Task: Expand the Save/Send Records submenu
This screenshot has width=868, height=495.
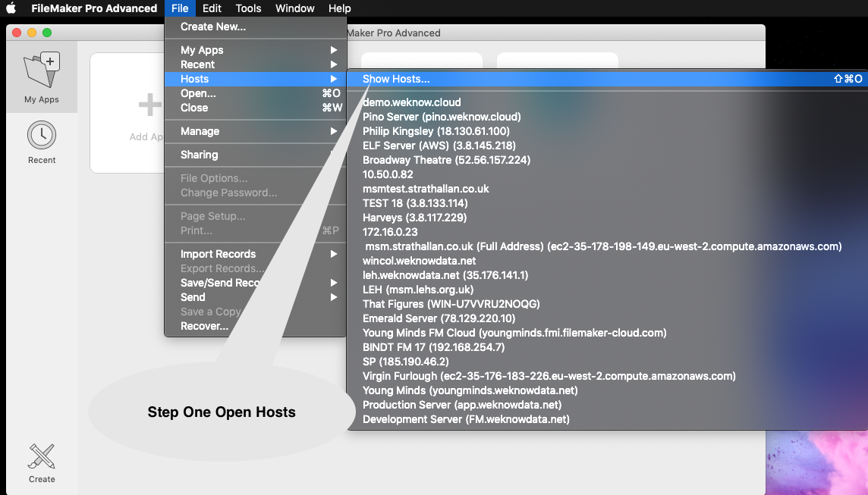Action: (x=256, y=283)
